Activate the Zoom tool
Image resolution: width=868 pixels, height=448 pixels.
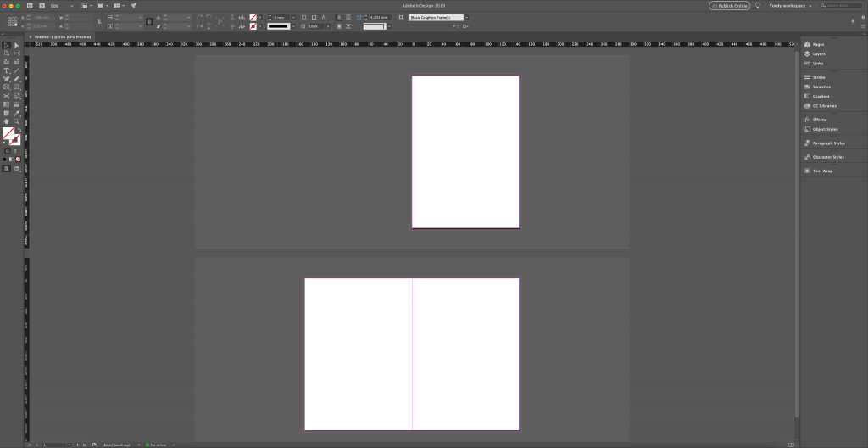[x=16, y=121]
